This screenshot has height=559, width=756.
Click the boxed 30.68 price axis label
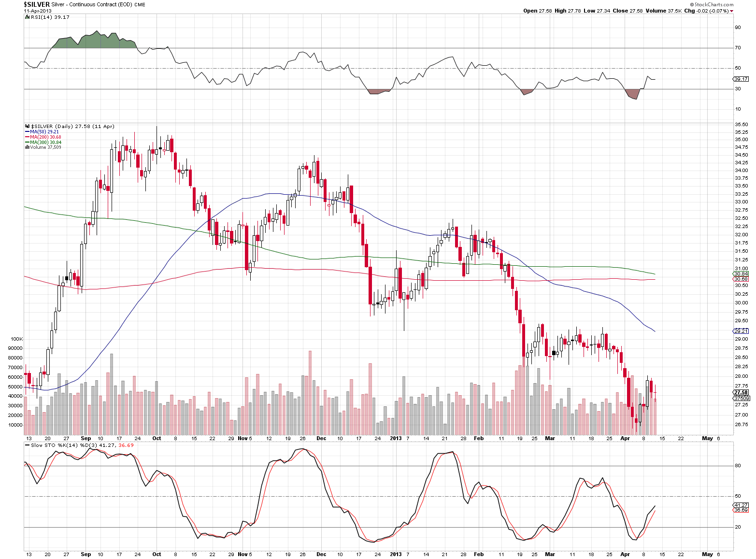pyautogui.click(x=741, y=279)
